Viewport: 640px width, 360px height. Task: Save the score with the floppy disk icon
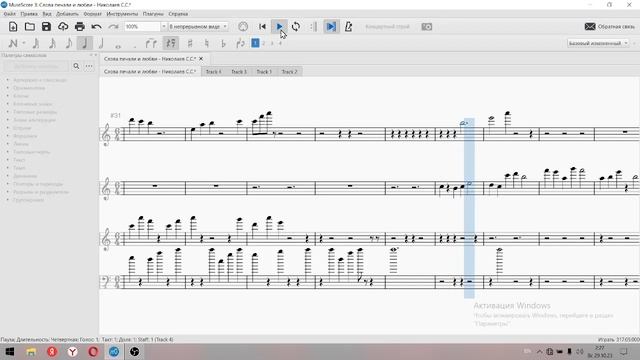tap(46, 27)
